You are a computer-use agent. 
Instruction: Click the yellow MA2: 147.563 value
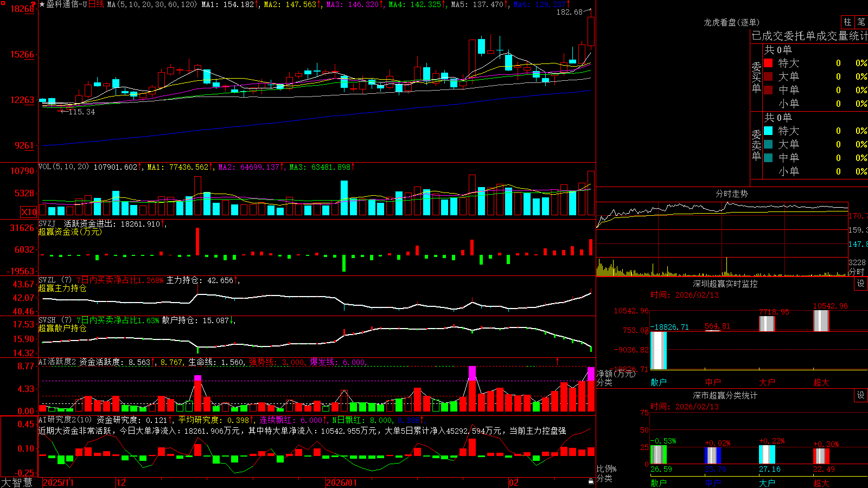[290, 4]
